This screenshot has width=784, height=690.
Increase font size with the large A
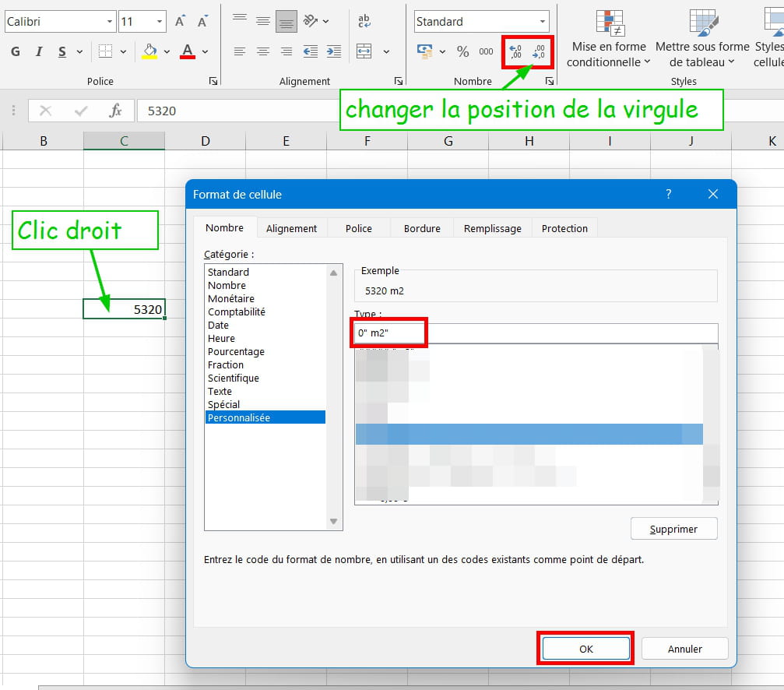(x=180, y=21)
